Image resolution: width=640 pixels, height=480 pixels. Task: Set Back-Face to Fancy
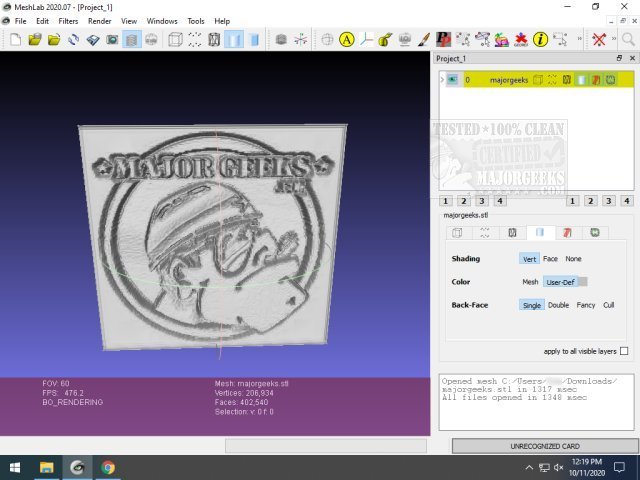(586, 305)
